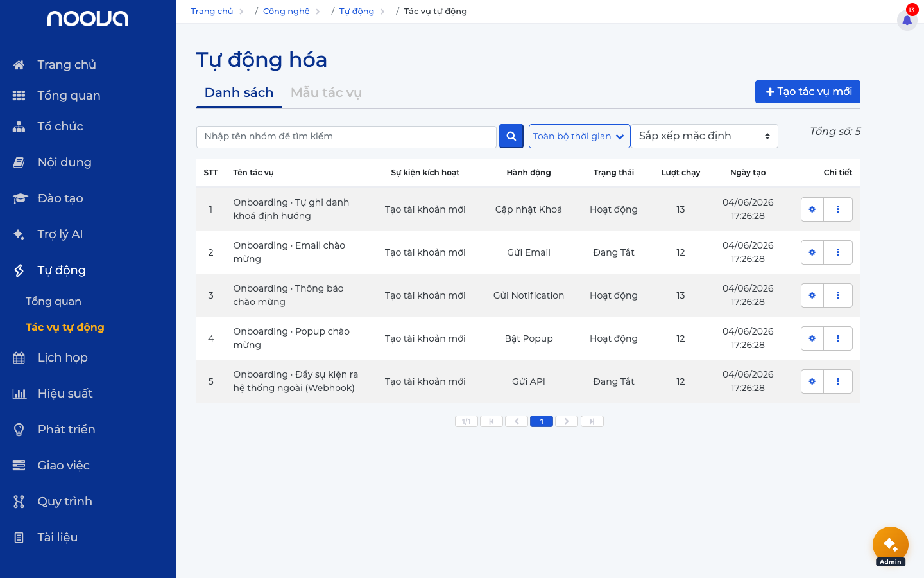924x578 pixels.
Task: Go to Tự động breadcrumb link
Action: coord(357,12)
